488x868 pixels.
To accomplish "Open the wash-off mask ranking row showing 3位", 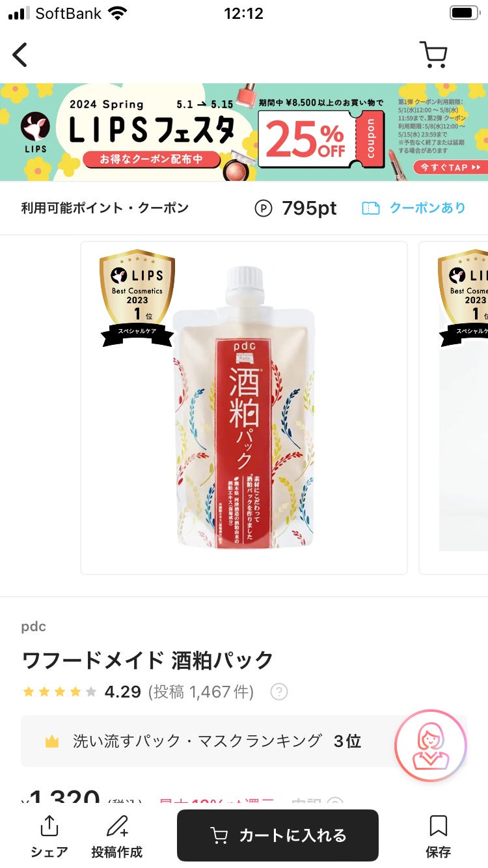I will pyautogui.click(x=244, y=741).
